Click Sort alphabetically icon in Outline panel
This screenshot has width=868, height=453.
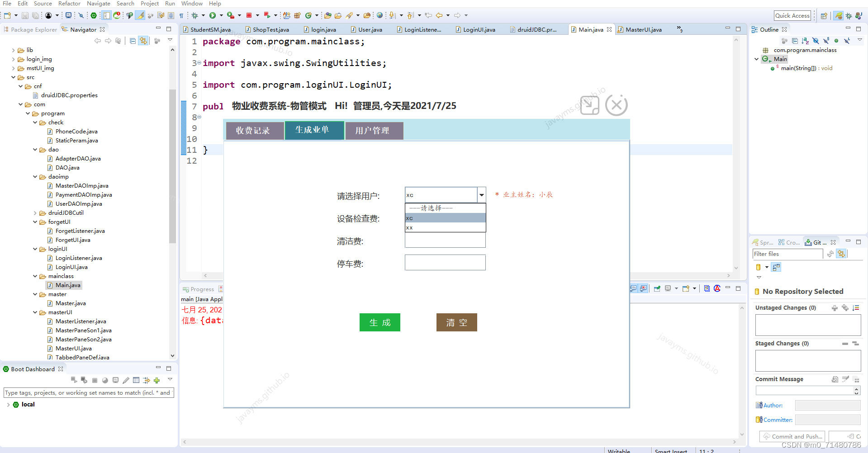tap(805, 41)
